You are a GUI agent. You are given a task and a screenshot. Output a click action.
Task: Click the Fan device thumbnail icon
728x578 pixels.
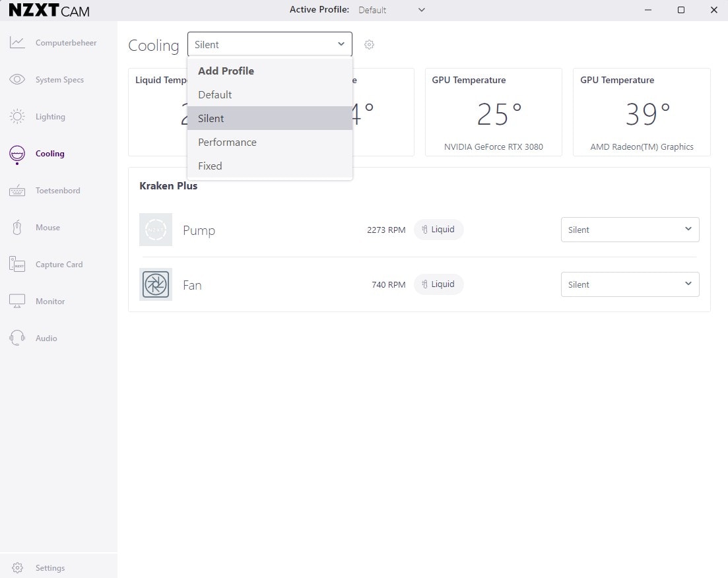tap(156, 284)
